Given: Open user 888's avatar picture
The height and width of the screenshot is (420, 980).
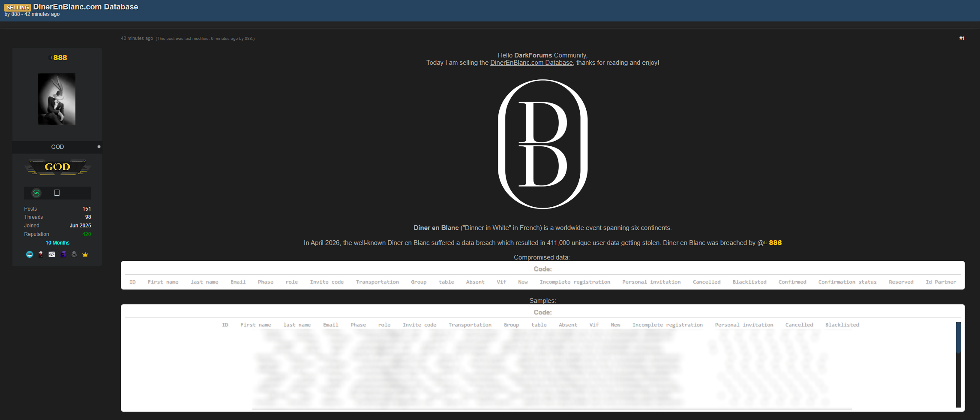Looking at the screenshot, I should [57, 99].
